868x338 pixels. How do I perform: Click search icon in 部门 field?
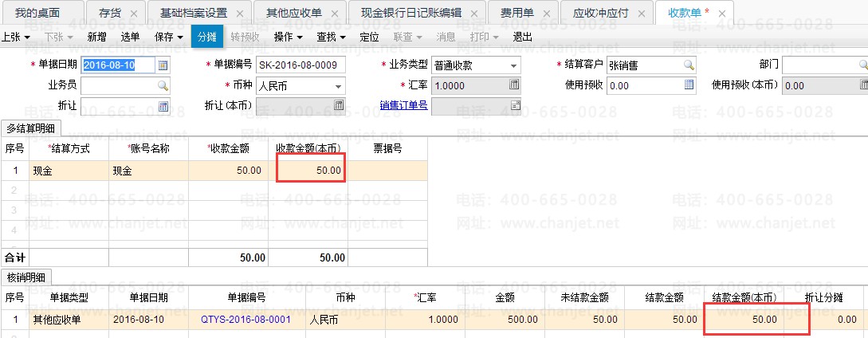click(863, 65)
